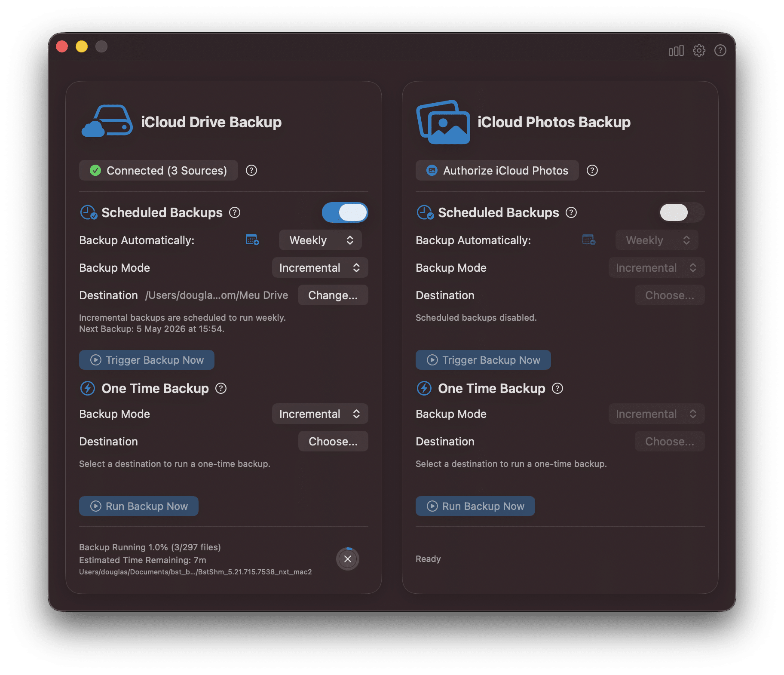784x675 pixels.
Task: Open the Photos backup schedule calendar icon
Action: click(x=588, y=240)
